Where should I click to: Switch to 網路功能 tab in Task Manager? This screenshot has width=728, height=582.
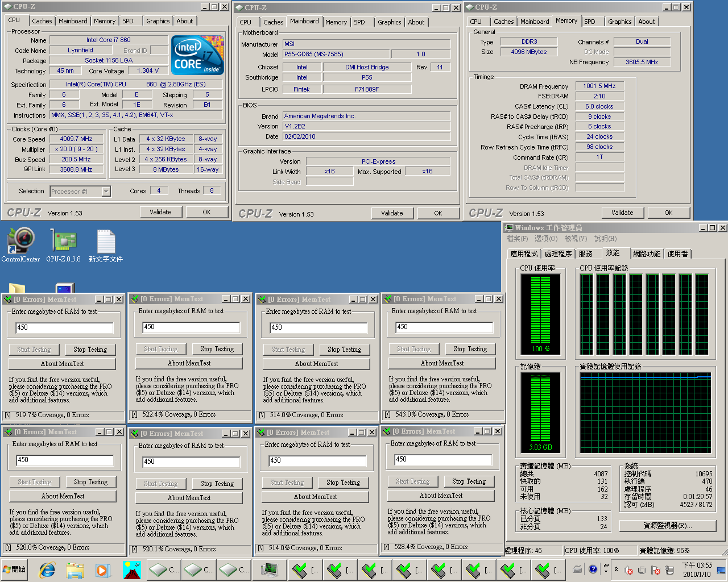point(647,254)
